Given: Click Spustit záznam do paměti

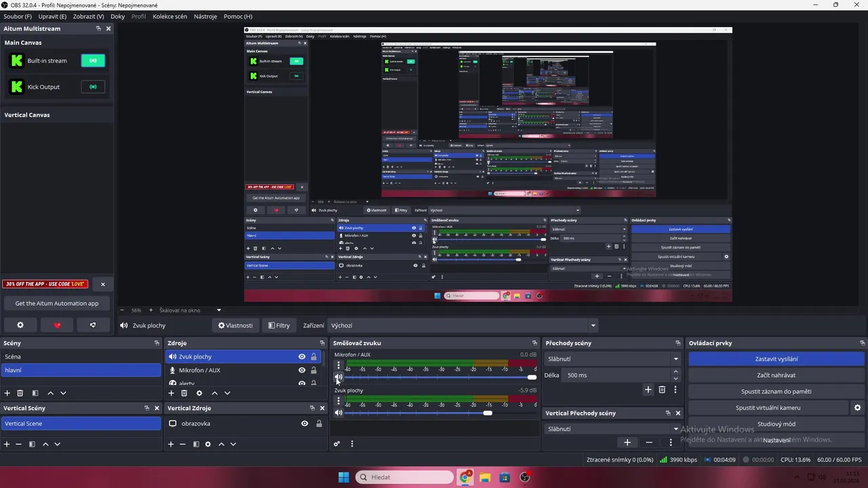Looking at the screenshot, I should pos(776,392).
